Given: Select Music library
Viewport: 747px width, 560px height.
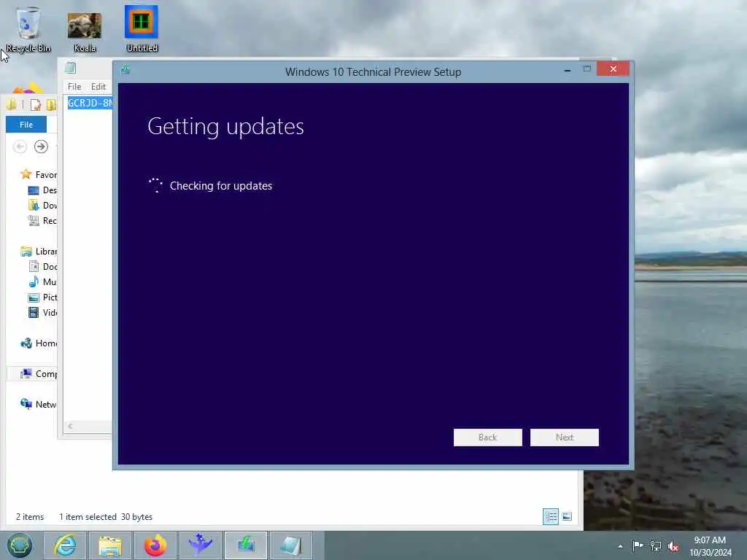Looking at the screenshot, I should 42,282.
